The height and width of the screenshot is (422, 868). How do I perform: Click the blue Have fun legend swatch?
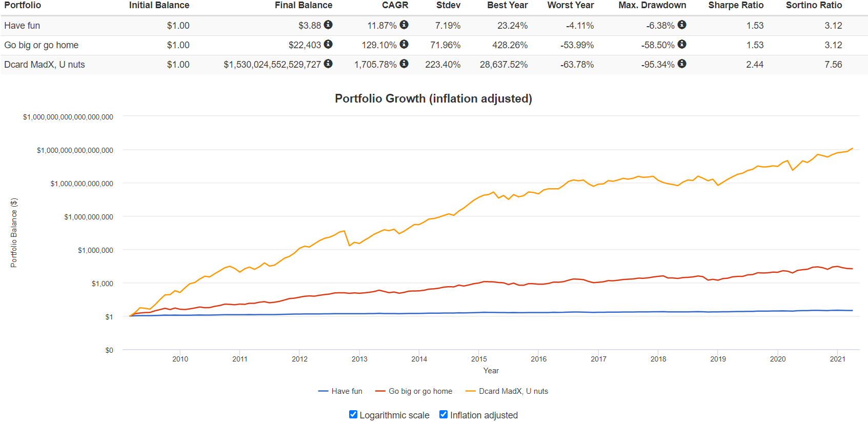tap(323, 391)
